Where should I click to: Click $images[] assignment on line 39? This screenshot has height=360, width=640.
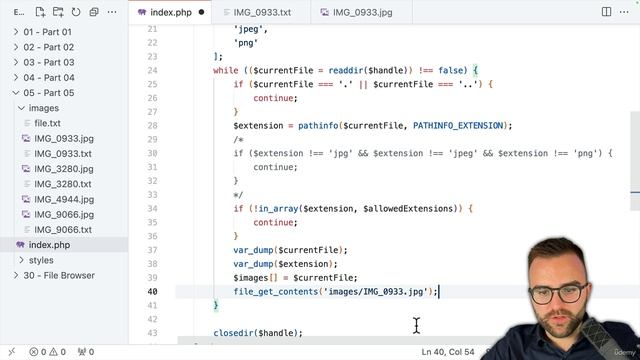pos(295,278)
